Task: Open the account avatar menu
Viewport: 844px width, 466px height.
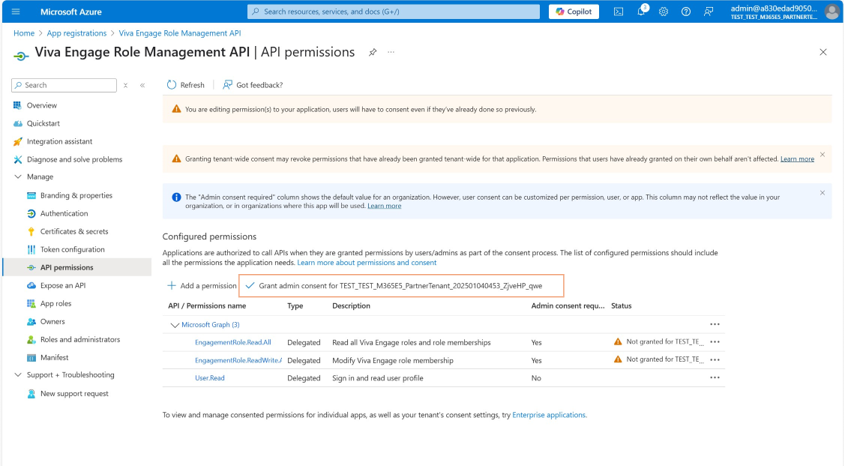Action: click(x=832, y=11)
